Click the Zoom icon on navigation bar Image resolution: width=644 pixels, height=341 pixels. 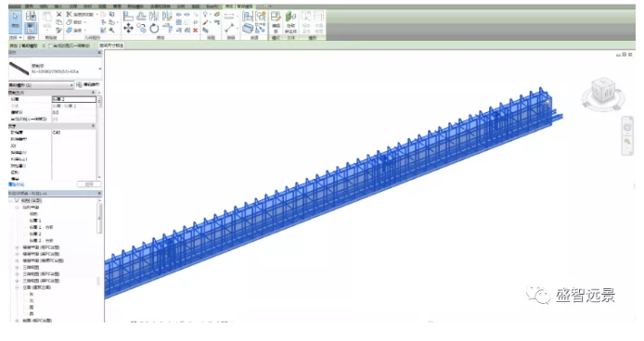(627, 142)
